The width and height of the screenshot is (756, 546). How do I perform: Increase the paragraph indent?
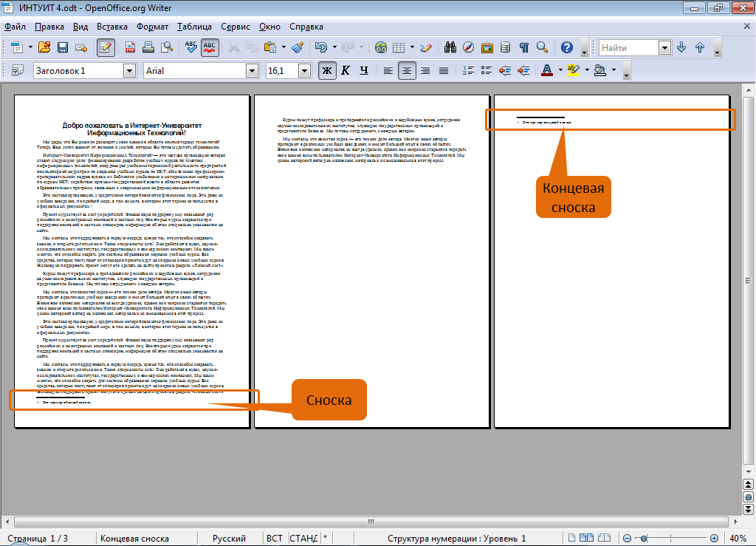click(523, 71)
